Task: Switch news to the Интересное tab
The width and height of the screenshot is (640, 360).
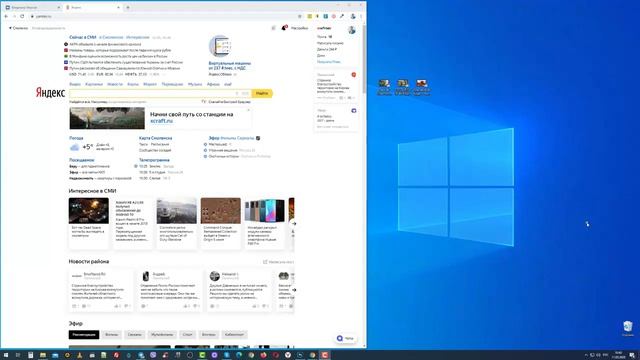Action: 138,37
